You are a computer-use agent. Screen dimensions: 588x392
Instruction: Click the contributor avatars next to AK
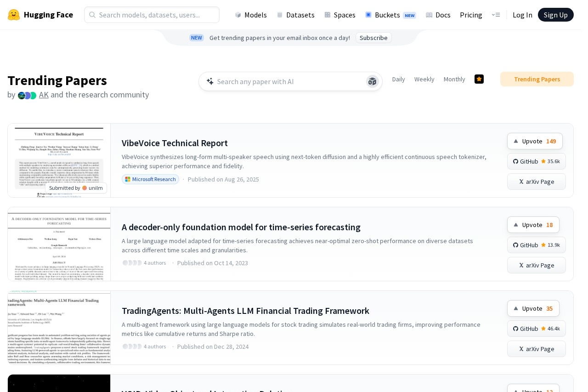27,95
